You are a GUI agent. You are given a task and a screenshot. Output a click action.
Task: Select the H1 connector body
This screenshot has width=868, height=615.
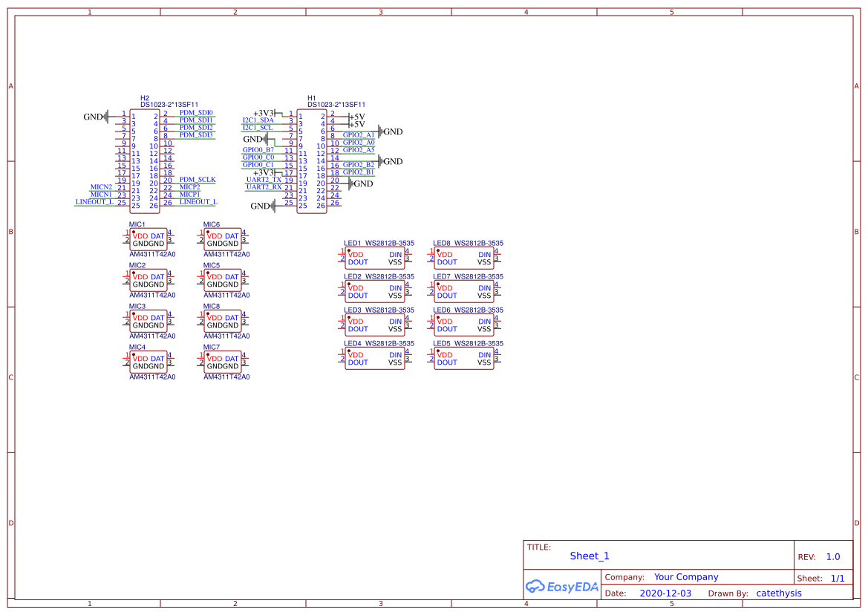[x=312, y=160]
